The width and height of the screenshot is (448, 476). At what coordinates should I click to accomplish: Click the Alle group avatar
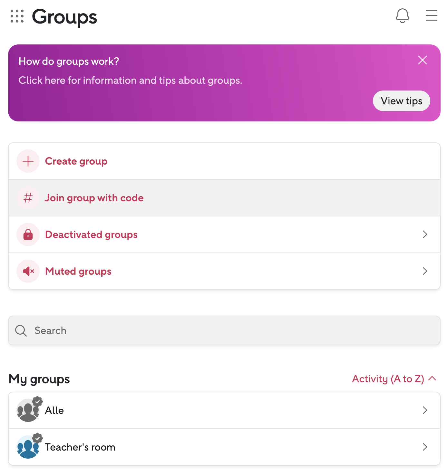click(x=28, y=410)
